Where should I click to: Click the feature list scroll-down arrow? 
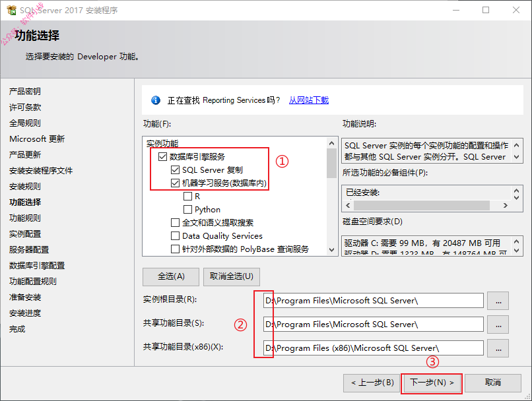point(332,250)
